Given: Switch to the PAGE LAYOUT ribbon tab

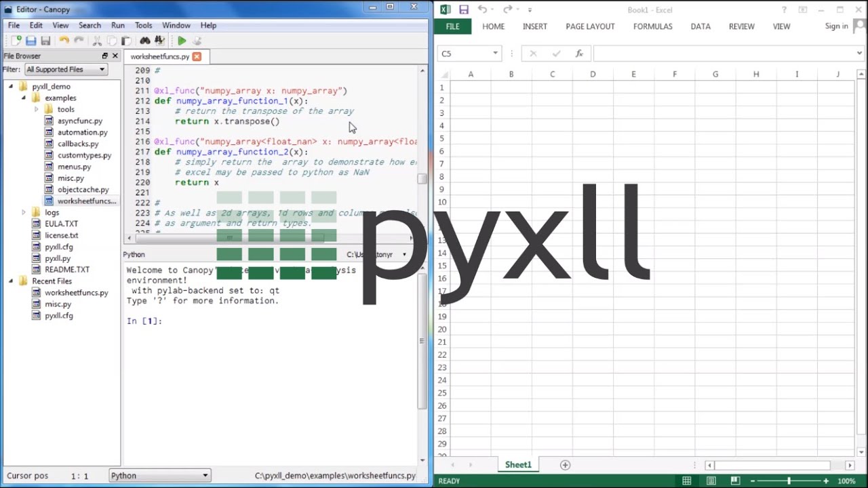Looking at the screenshot, I should (x=590, y=26).
